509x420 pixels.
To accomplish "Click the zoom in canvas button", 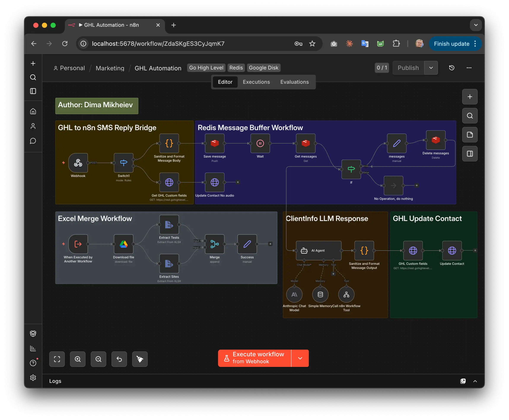I will tap(78, 359).
